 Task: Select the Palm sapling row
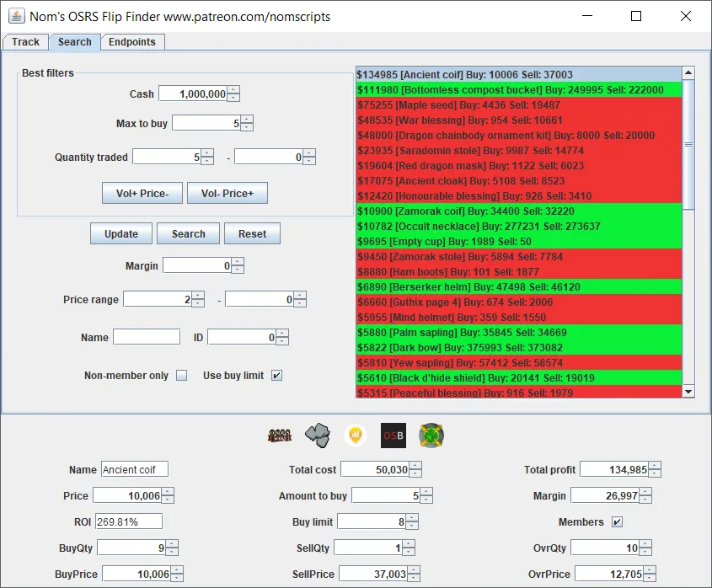519,333
